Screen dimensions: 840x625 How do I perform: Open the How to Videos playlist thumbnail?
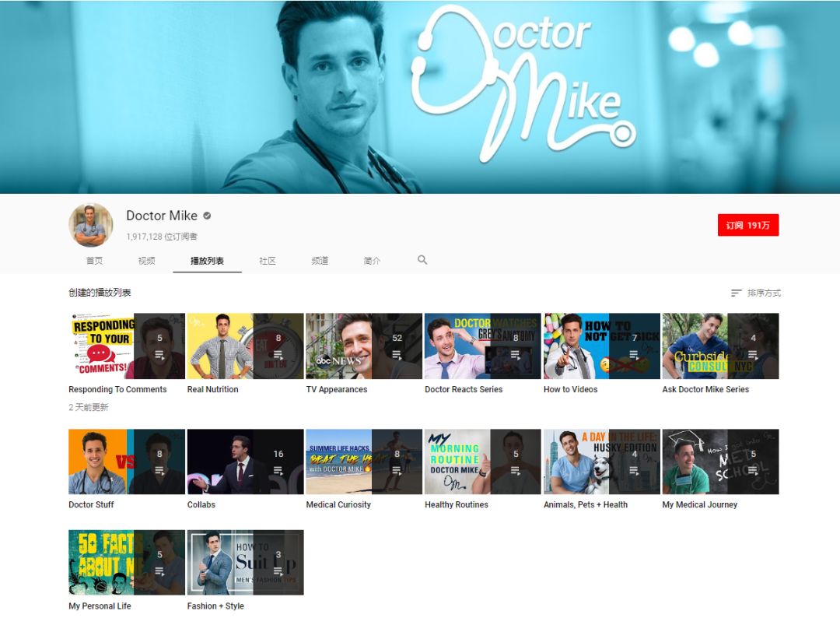(601, 346)
